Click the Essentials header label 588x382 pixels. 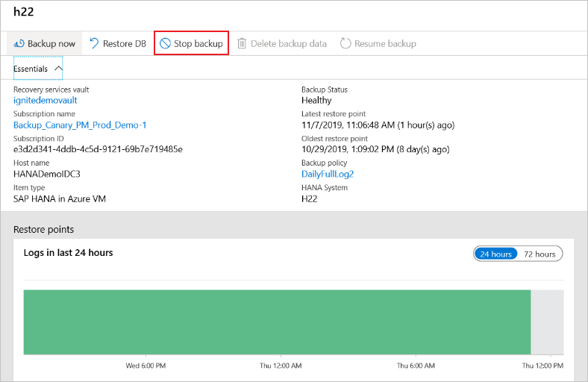pyautogui.click(x=31, y=69)
